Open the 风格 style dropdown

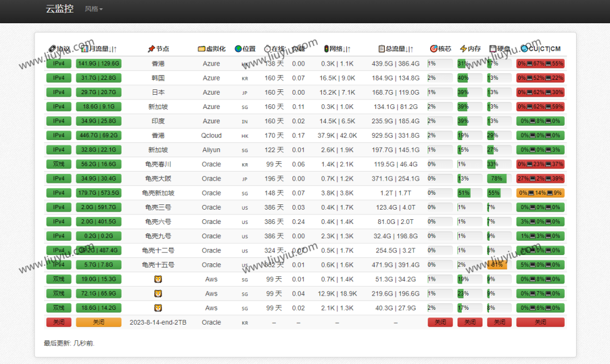94,9
